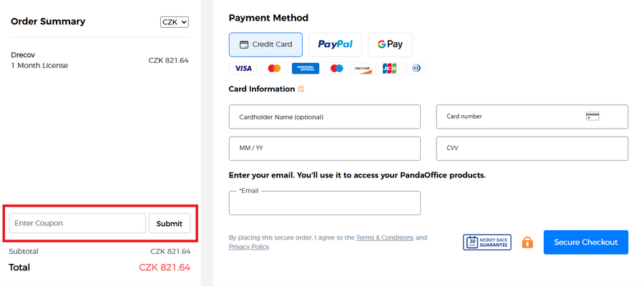
Task: Open the Privacy Policy link
Action: (x=249, y=247)
